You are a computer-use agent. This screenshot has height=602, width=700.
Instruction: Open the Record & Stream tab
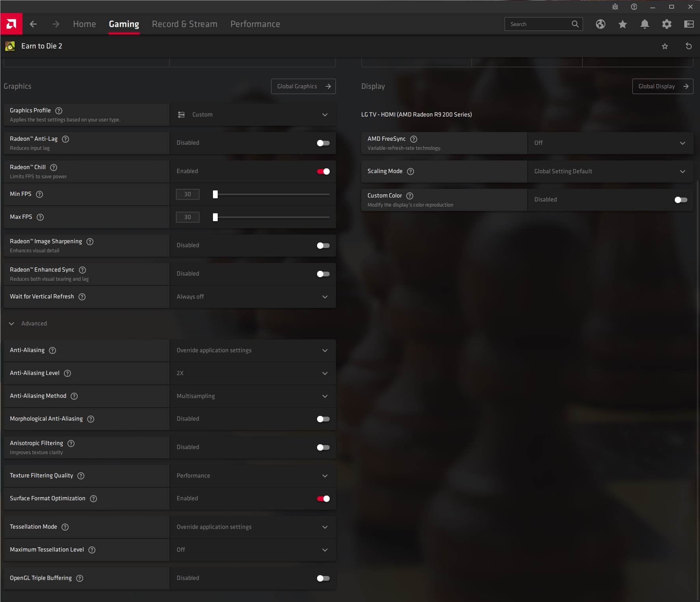click(185, 24)
